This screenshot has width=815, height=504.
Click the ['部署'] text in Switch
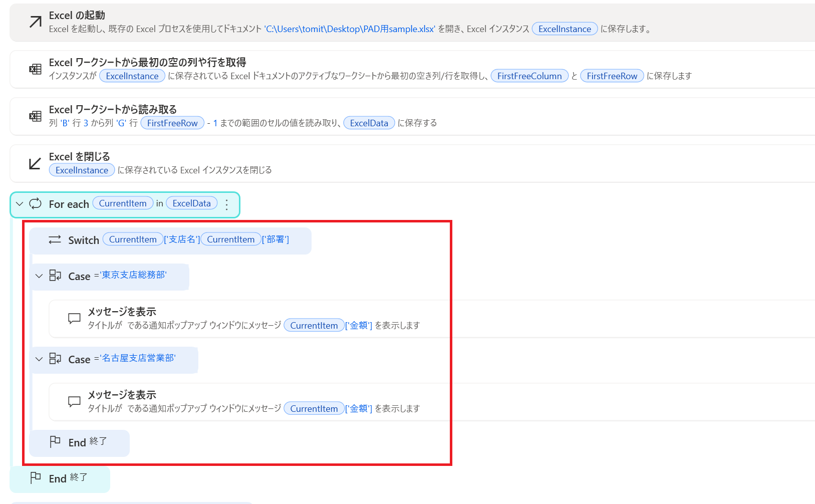click(276, 239)
